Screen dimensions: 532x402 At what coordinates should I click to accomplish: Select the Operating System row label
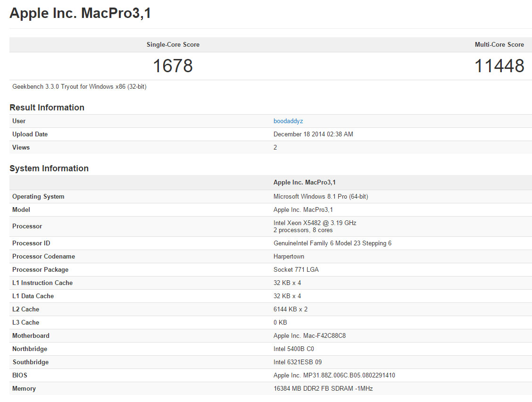[x=38, y=196]
